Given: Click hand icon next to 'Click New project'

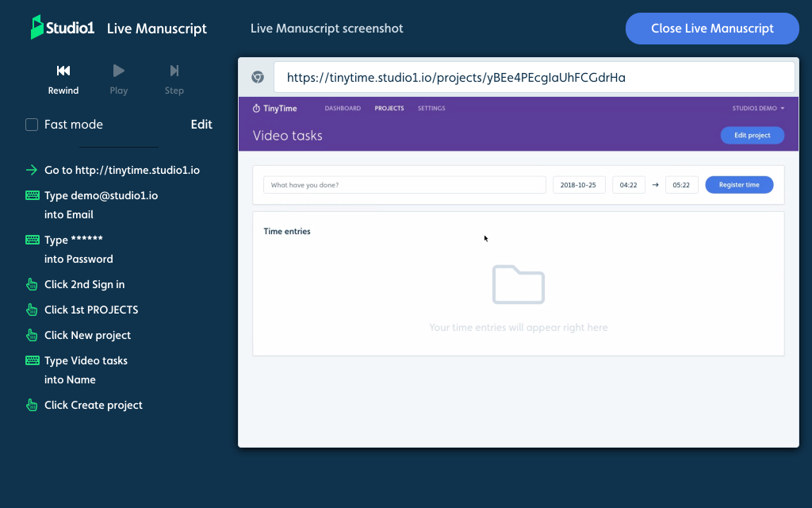Looking at the screenshot, I should pos(32,335).
